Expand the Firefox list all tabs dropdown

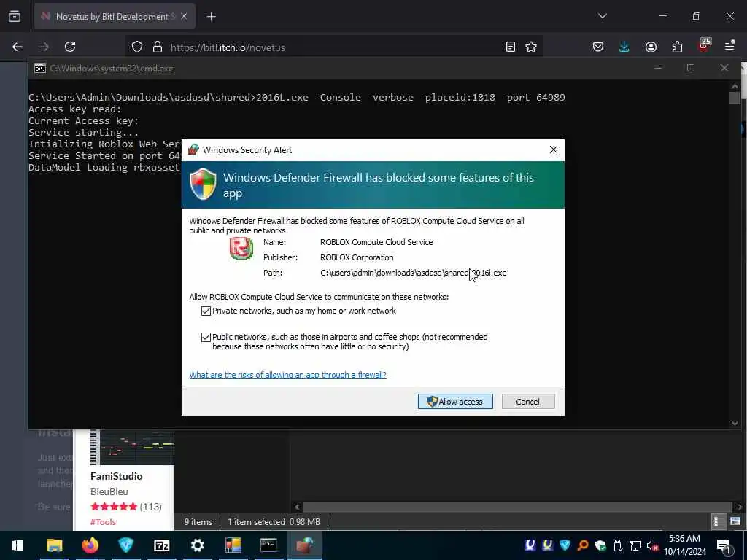click(602, 16)
